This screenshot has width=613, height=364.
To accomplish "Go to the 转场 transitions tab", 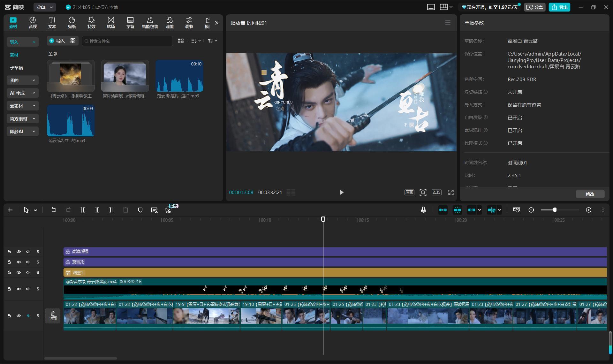I will (x=111, y=23).
